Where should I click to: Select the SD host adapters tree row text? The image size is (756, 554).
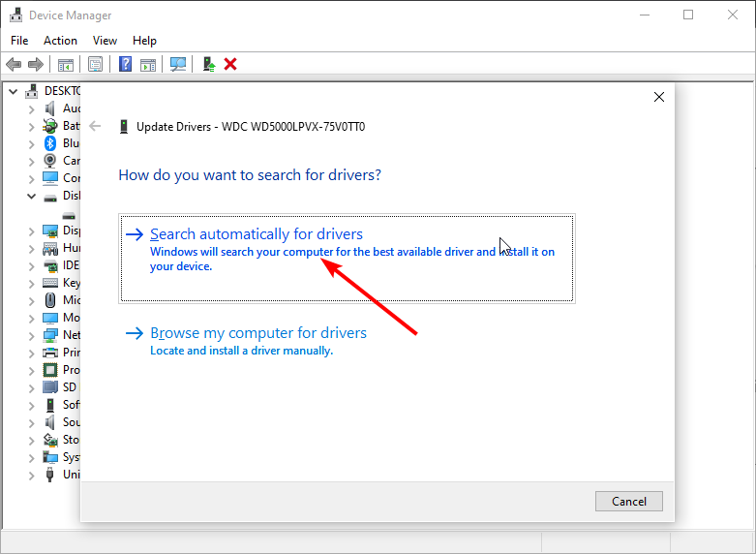pyautogui.click(x=70, y=387)
